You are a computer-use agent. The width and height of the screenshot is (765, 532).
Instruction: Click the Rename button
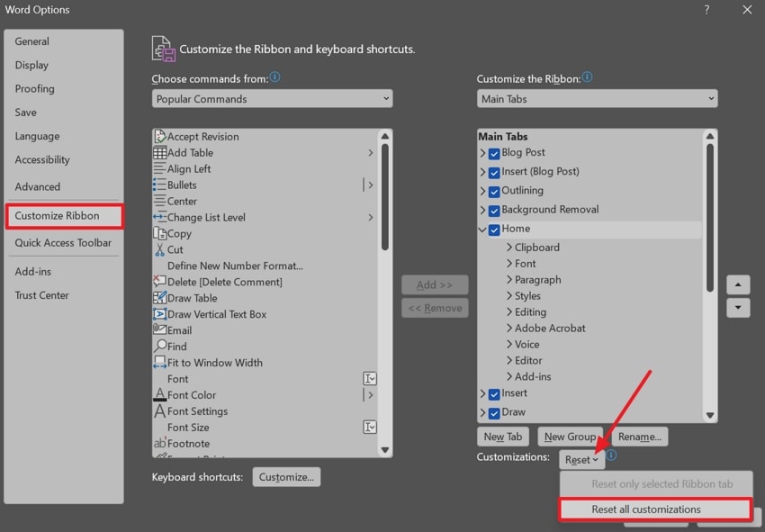click(x=640, y=437)
